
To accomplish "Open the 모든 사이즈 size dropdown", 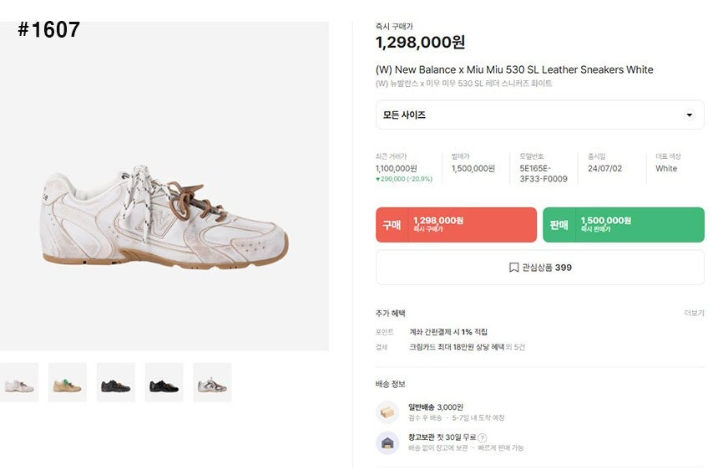I will click(540, 115).
